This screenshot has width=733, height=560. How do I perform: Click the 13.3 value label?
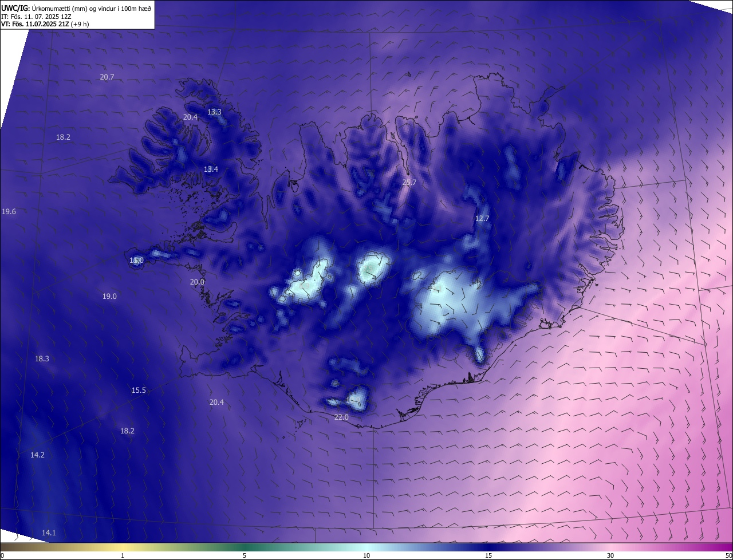[214, 112]
